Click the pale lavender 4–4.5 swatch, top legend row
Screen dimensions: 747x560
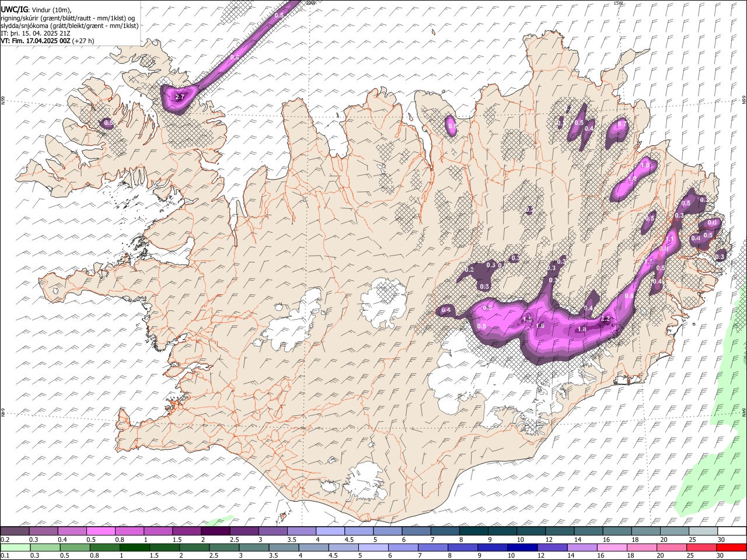click(330, 531)
